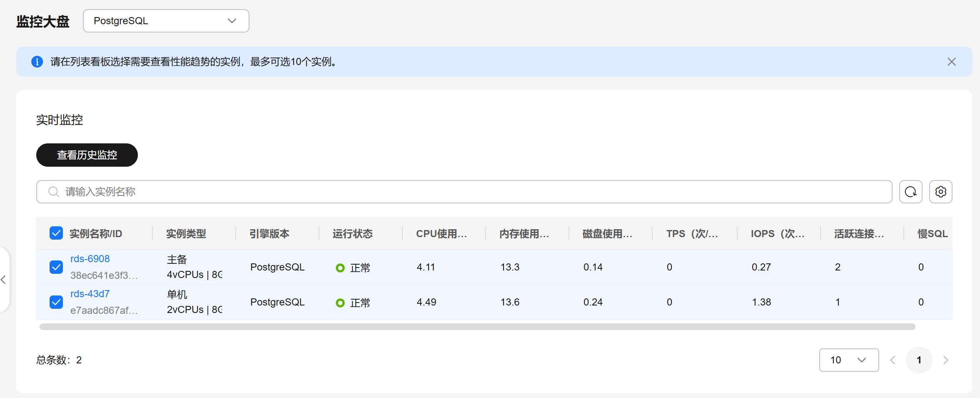Screen dimensions: 980x398
Task: Click the CPU使用 column header
Action: (441, 234)
